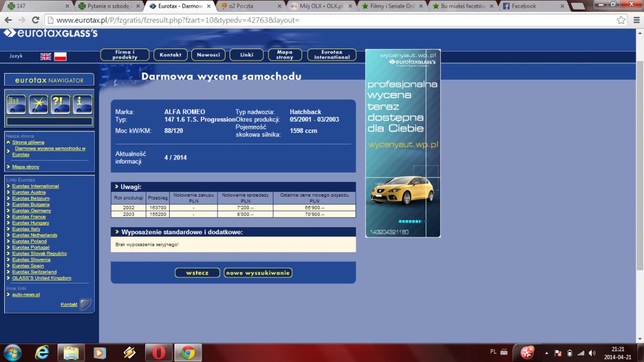
Task: Switch to the Facebook tab
Action: [x=533, y=6]
